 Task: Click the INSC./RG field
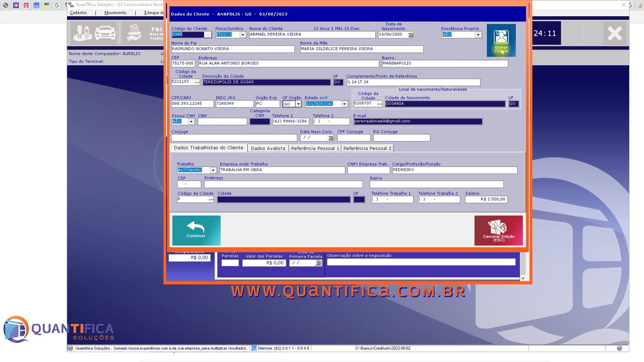[x=234, y=104]
